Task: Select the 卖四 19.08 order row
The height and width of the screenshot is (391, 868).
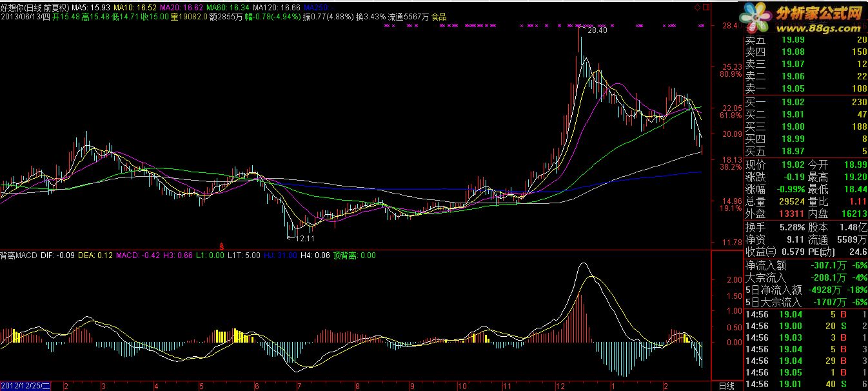Action: (x=806, y=52)
